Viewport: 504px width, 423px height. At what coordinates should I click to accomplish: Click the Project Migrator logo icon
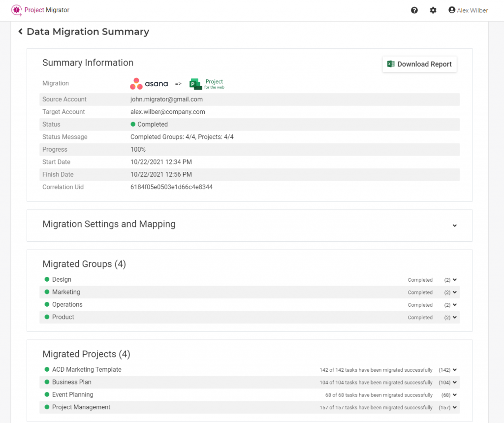pyautogui.click(x=16, y=10)
